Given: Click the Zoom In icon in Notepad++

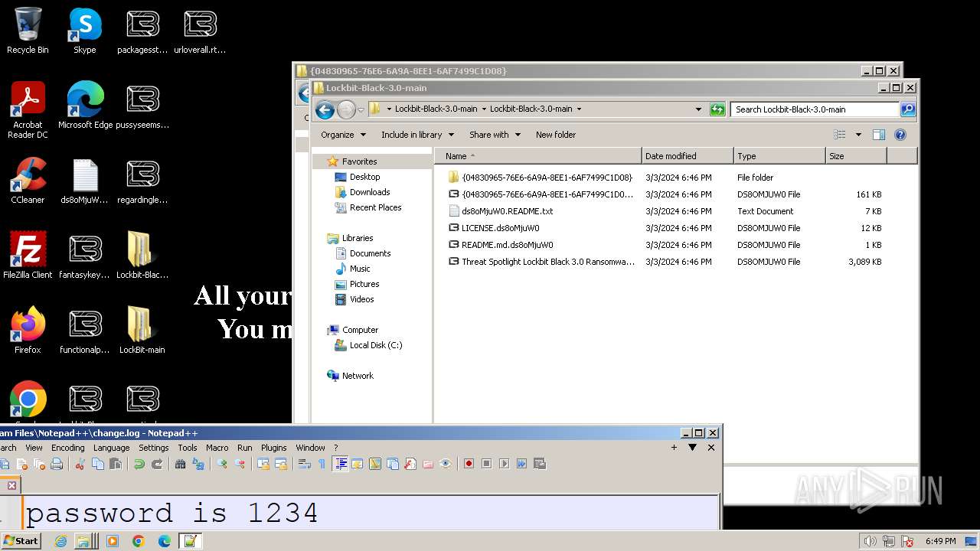Looking at the screenshot, I should point(222,464).
